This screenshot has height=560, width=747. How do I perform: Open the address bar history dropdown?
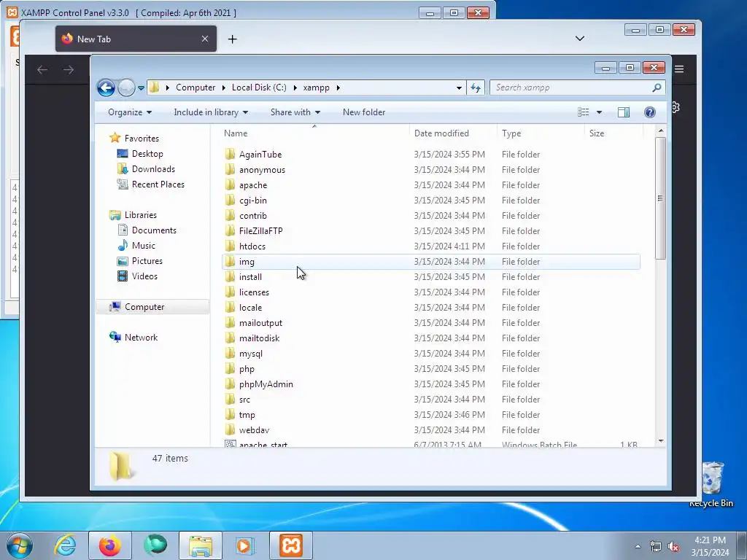(x=459, y=88)
